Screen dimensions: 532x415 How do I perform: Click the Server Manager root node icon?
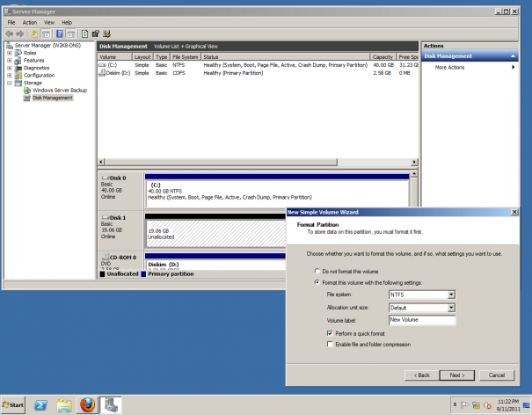[10, 46]
